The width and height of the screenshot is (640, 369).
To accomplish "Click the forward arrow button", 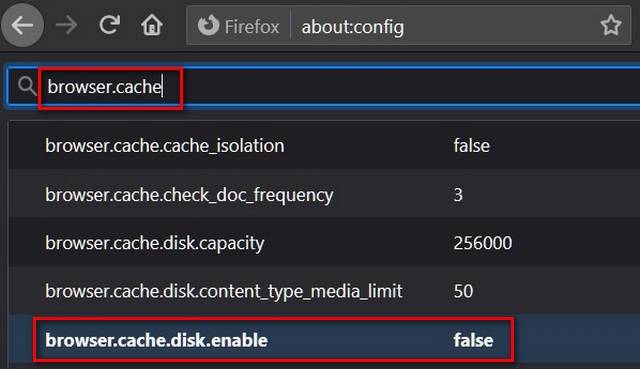I will click(67, 26).
